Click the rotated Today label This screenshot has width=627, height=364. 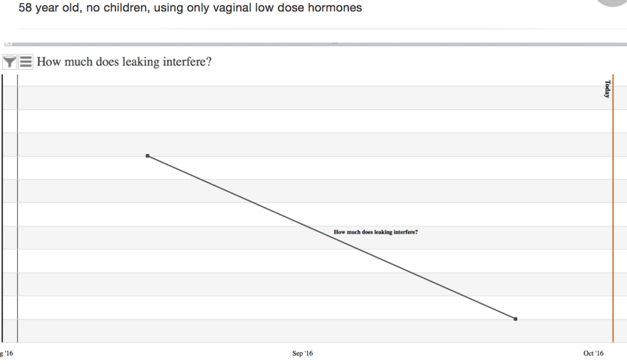tap(607, 89)
